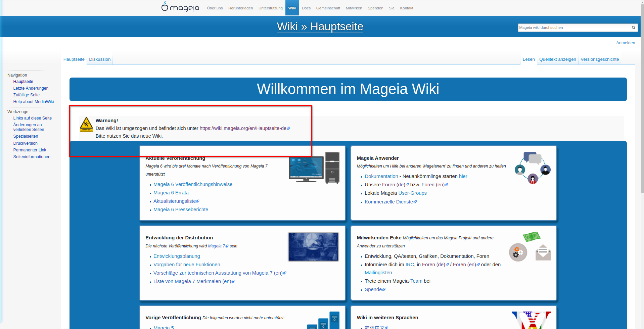Click the open envelope icon
This screenshot has width=644, height=329.
(543, 252)
